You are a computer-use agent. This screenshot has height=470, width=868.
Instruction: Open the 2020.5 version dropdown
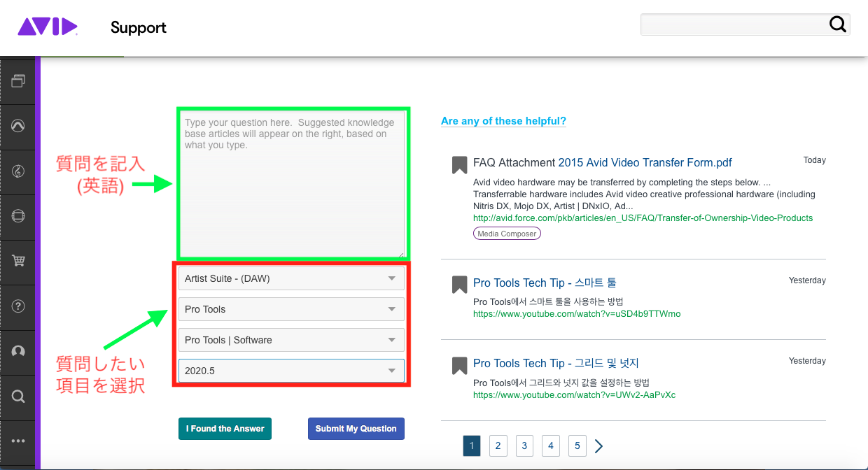pos(291,371)
